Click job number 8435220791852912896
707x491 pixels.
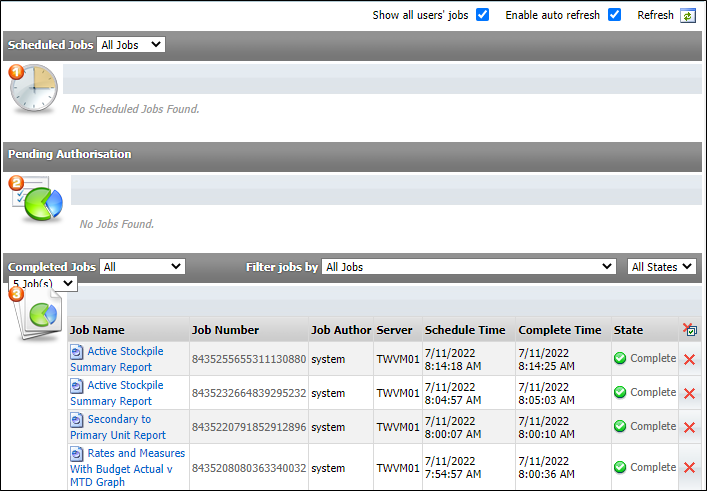pyautogui.click(x=249, y=427)
